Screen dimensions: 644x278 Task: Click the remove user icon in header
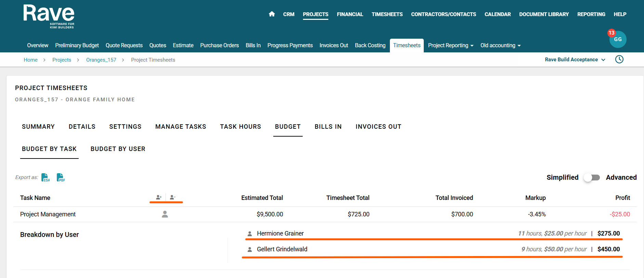click(x=173, y=197)
